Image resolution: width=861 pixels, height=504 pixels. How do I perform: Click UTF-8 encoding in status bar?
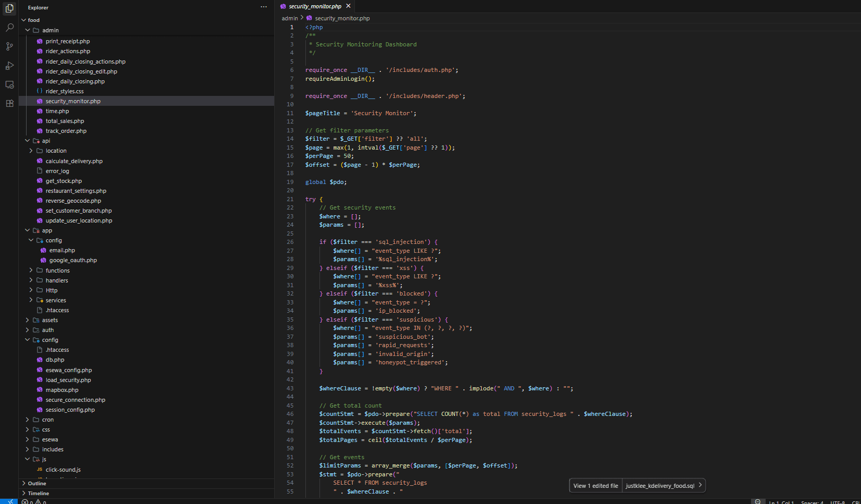point(838,502)
